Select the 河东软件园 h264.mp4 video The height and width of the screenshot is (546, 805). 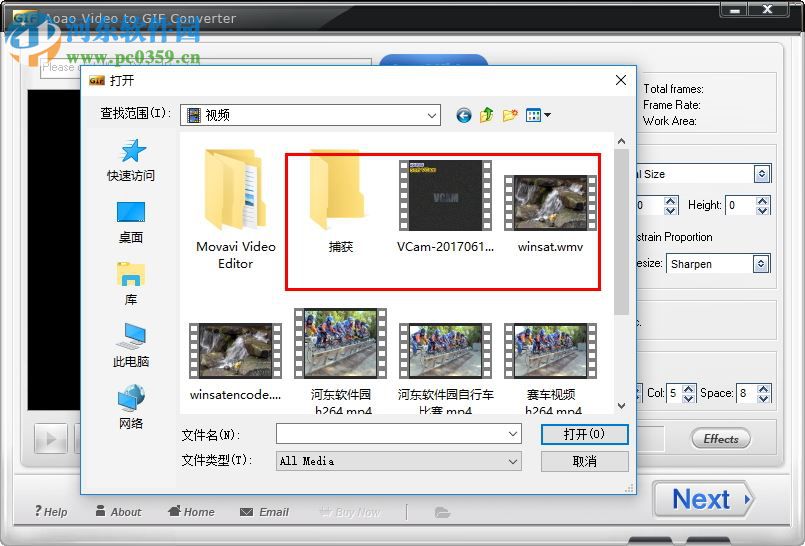click(x=340, y=361)
